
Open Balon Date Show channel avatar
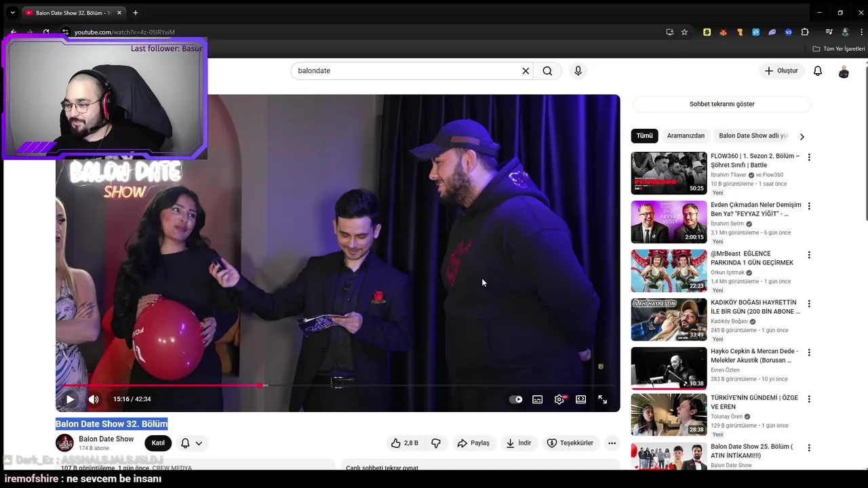tap(64, 443)
